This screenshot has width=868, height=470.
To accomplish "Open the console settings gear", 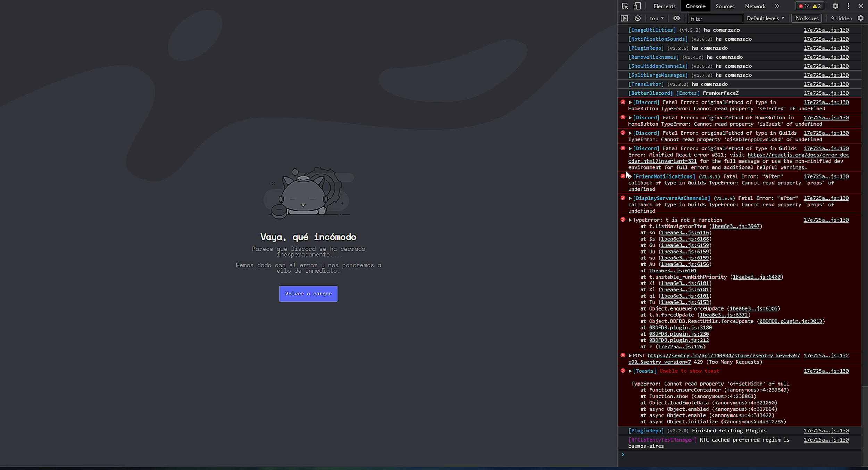I will tap(860, 18).
